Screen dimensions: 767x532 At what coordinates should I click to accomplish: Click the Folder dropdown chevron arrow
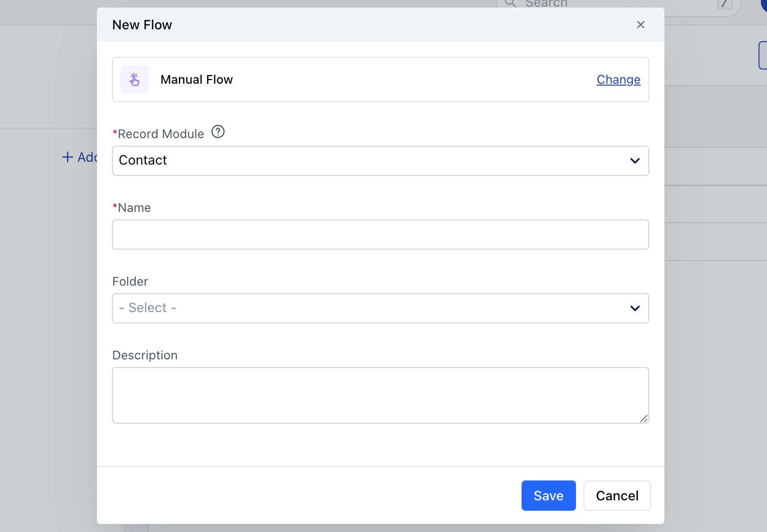coord(635,308)
